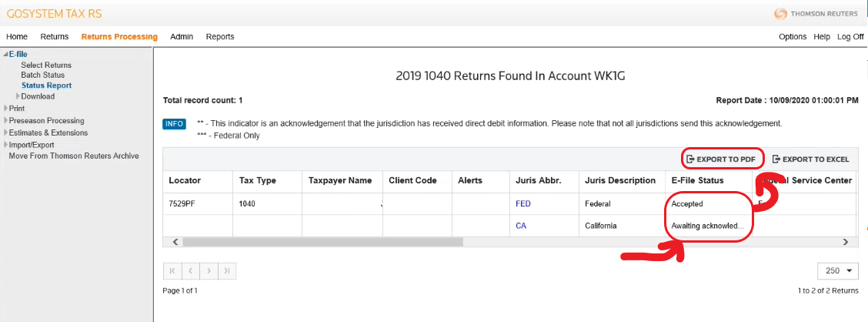Go to the previous page
Viewport: 868px width, 322px height.
tap(190, 270)
